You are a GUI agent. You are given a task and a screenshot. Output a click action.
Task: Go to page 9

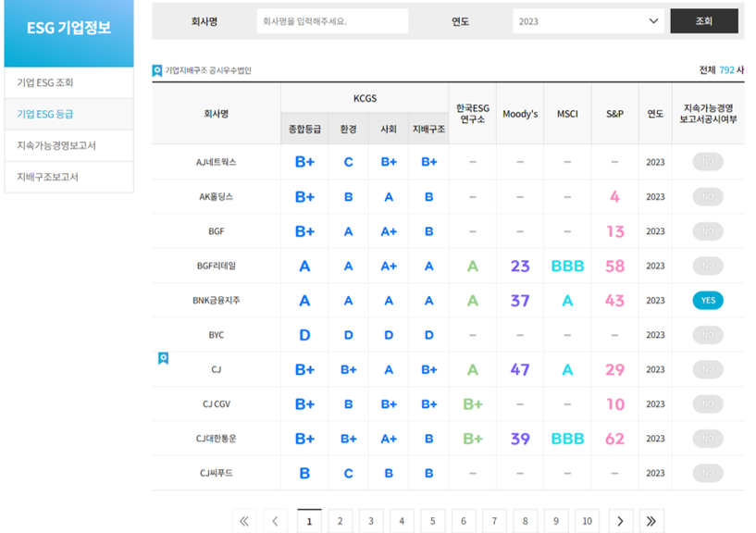556,521
